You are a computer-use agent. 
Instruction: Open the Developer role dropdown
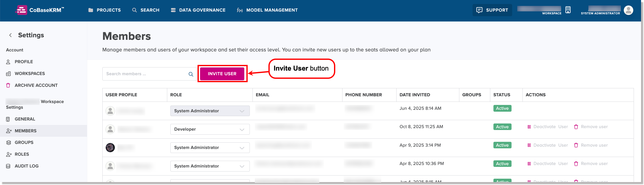(x=210, y=129)
